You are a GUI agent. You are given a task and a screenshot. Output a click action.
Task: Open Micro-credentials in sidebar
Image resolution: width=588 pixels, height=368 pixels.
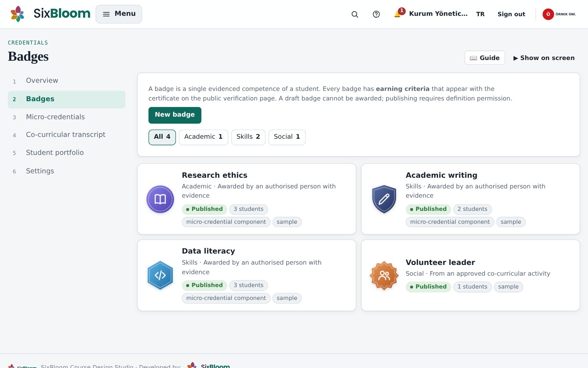pyautogui.click(x=67, y=117)
